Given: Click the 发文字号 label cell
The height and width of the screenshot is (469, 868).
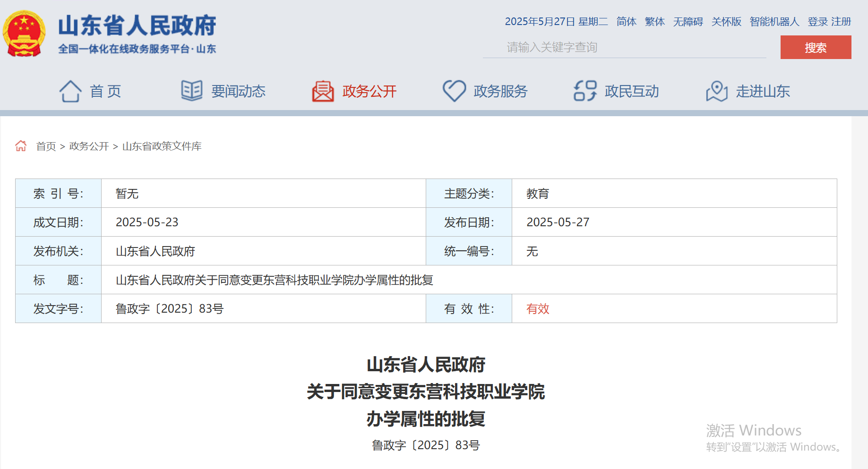Looking at the screenshot, I should tap(59, 309).
